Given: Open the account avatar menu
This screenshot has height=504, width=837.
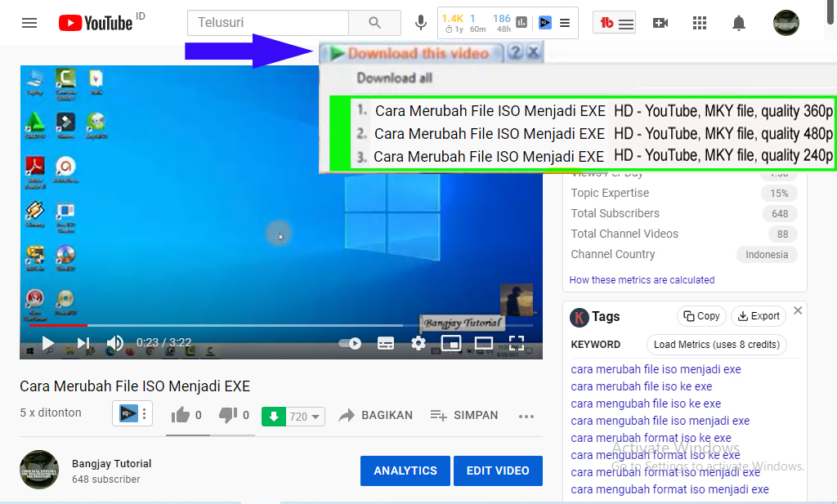Looking at the screenshot, I should pos(786,23).
